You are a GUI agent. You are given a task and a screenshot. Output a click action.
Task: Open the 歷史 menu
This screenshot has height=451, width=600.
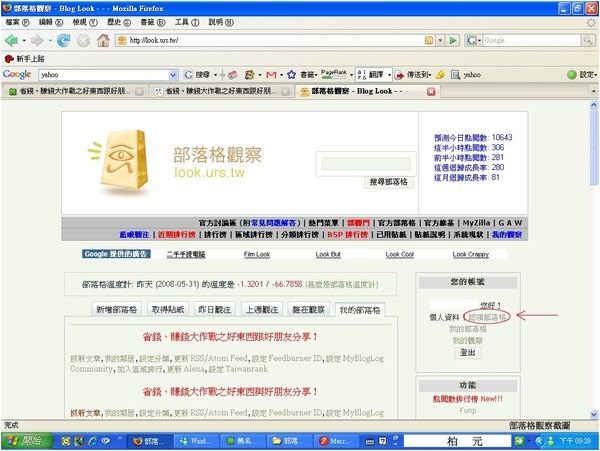click(119, 23)
